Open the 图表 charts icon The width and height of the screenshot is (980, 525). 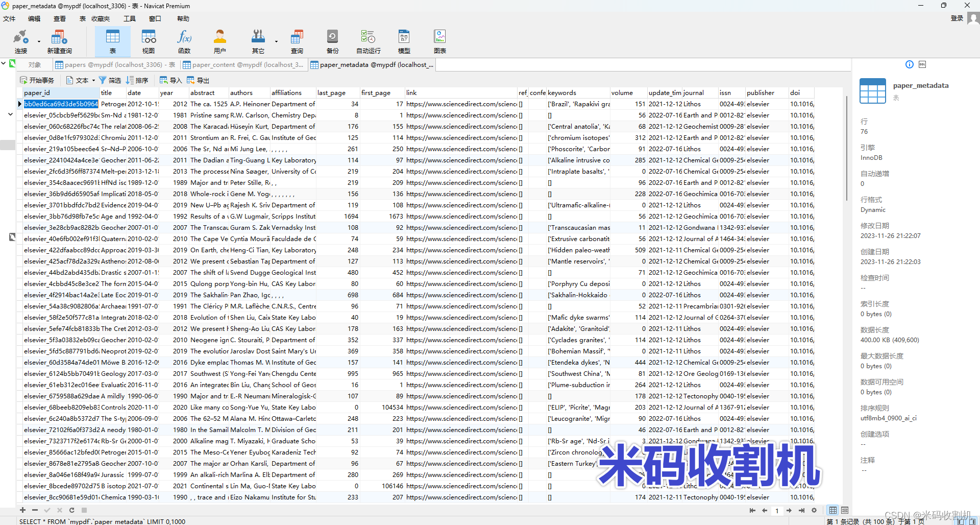pos(439,41)
